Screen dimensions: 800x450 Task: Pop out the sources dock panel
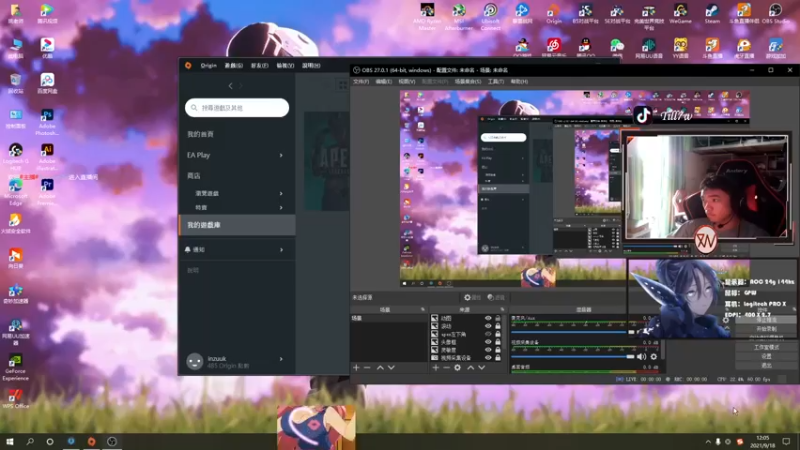coord(503,310)
